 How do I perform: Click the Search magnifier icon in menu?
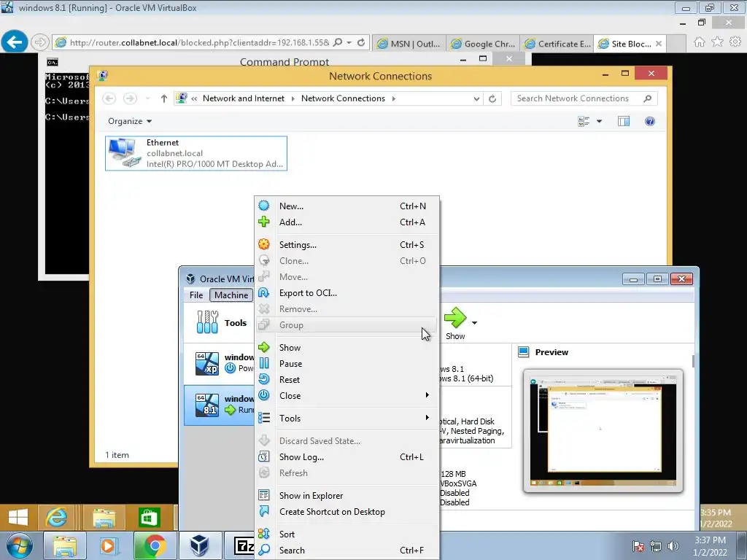(264, 550)
